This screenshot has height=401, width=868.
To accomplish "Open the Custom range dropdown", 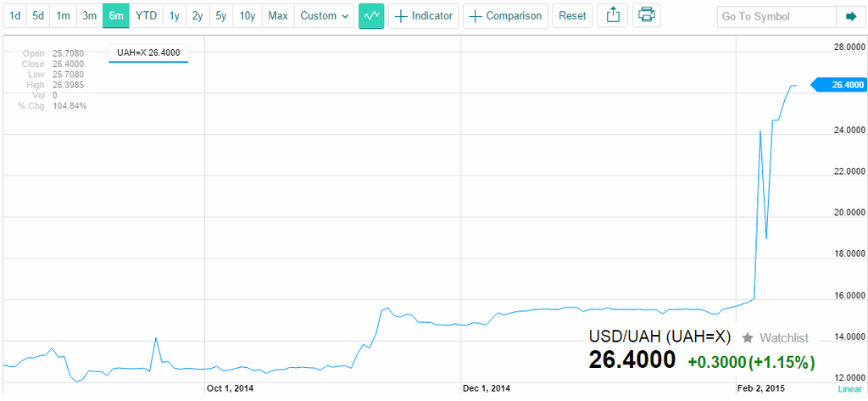I will click(x=325, y=16).
